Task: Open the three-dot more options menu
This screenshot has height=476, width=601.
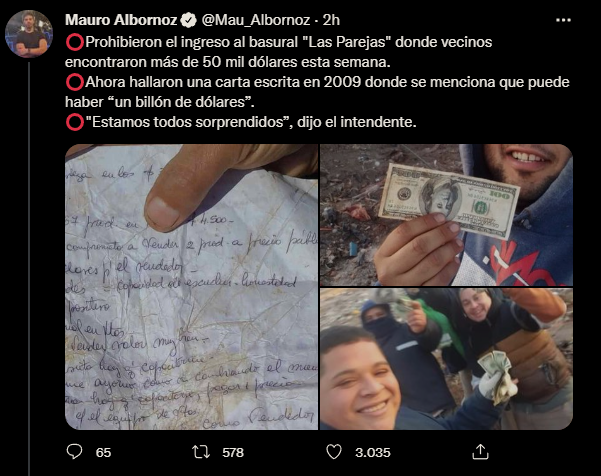Action: click(x=563, y=20)
